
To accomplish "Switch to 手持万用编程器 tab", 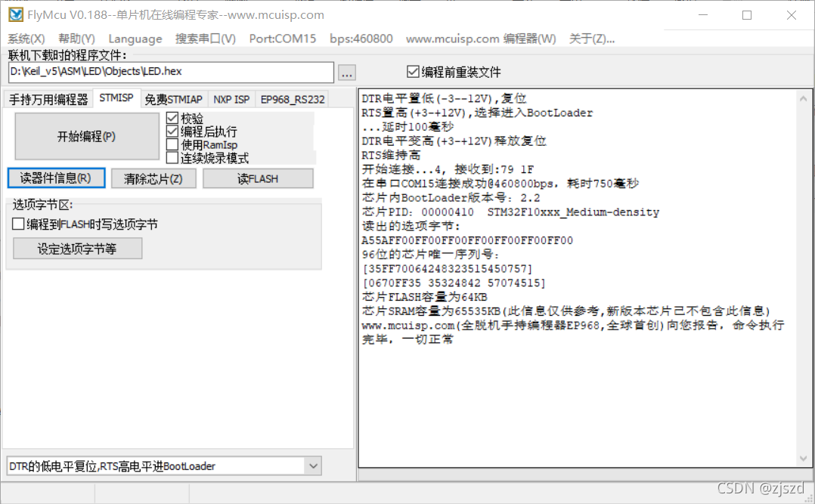I will point(48,99).
